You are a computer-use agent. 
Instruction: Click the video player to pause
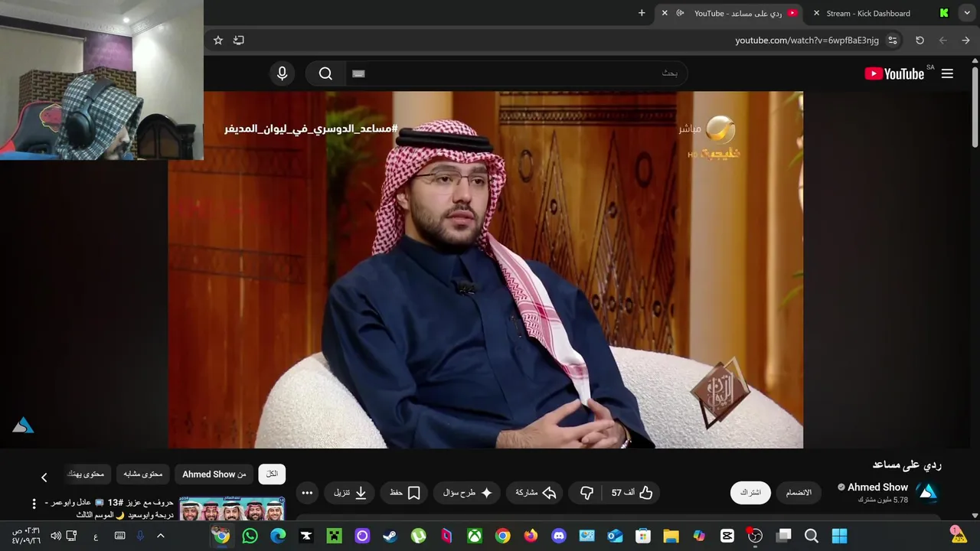pyautogui.click(x=485, y=269)
